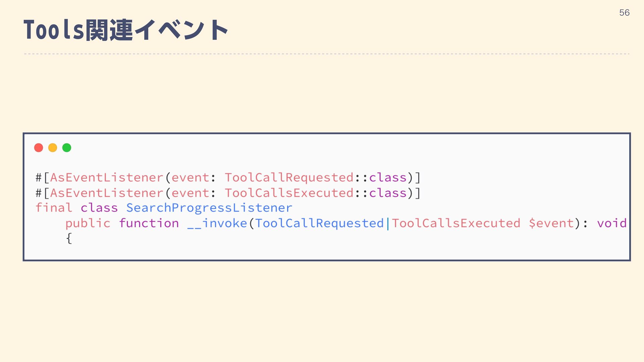Click ToolCallsExecuted in second attribute line
The height and width of the screenshot is (362, 644).
[289, 193]
